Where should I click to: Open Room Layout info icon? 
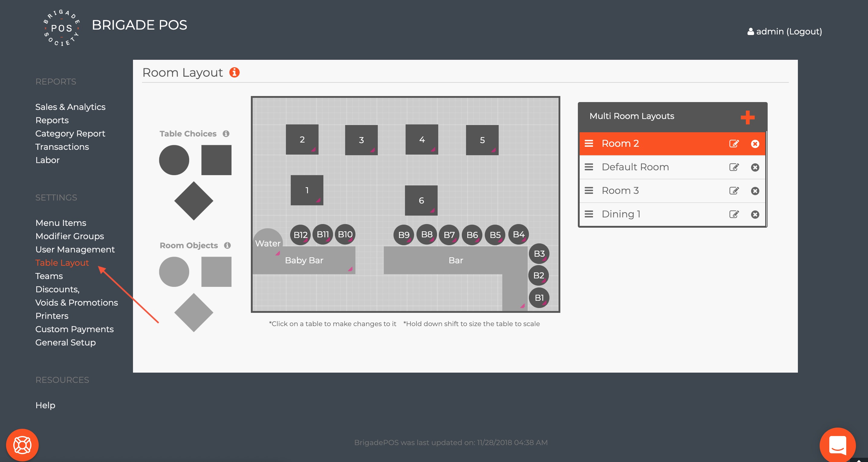pyautogui.click(x=235, y=72)
